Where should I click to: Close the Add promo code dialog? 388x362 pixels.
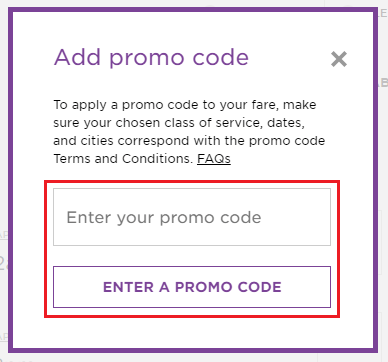tap(339, 59)
